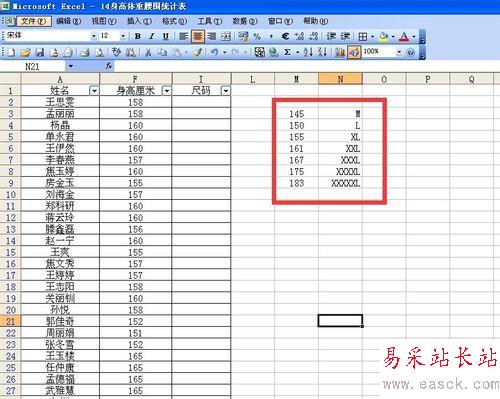The image size is (500, 399).
Task: Toggle center alignment button
Action: [x=198, y=36]
